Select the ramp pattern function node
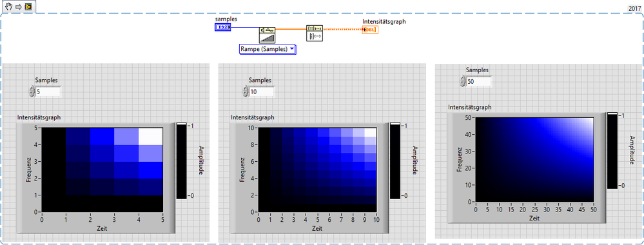Image resolution: width=644 pixels, height=245 pixels. (267, 35)
